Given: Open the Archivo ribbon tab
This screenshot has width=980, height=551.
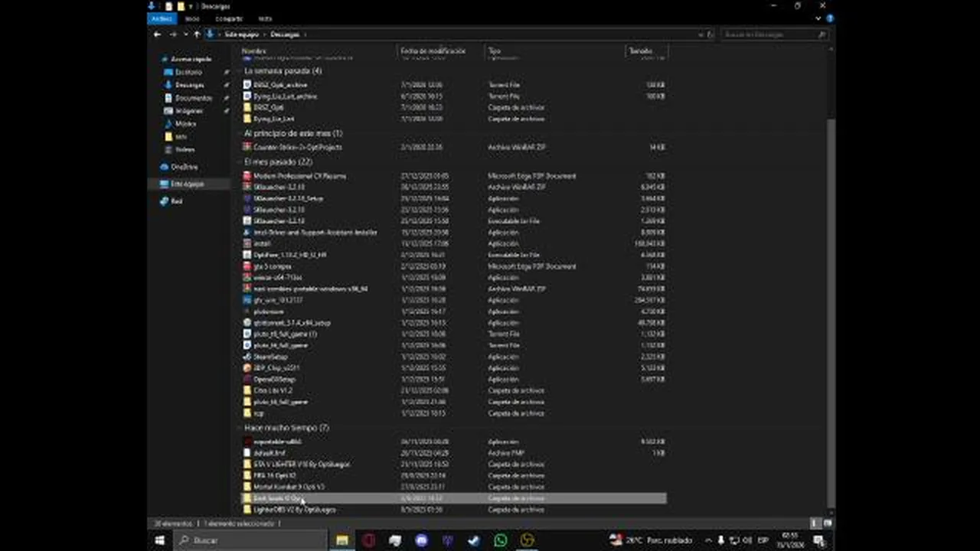Looking at the screenshot, I should click(162, 18).
